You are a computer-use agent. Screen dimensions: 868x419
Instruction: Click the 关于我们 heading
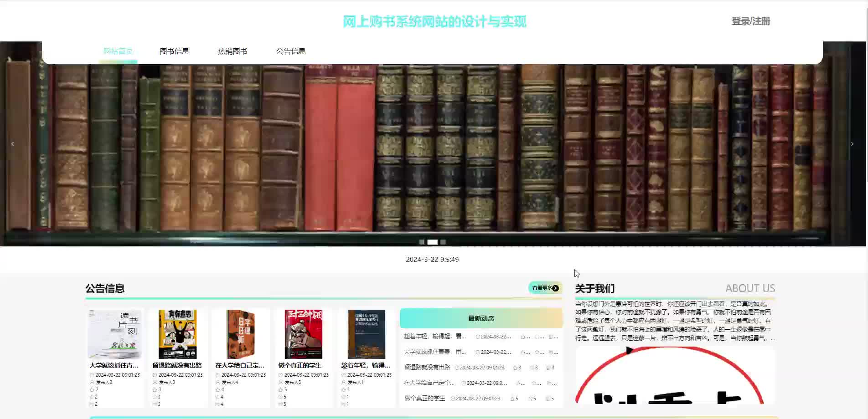[595, 288]
